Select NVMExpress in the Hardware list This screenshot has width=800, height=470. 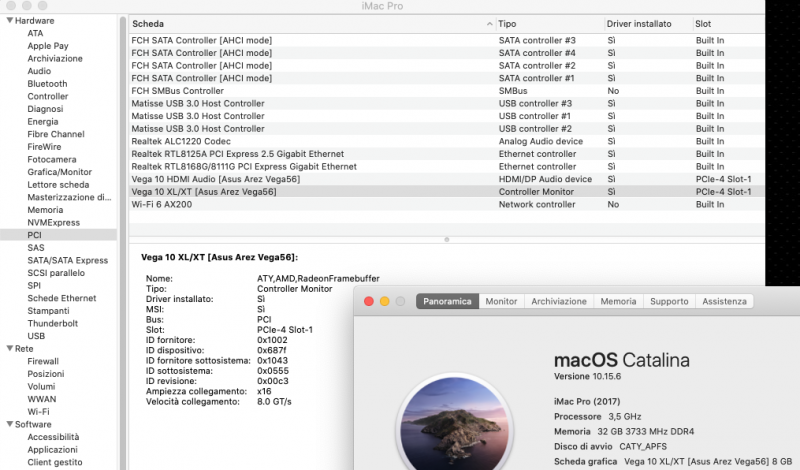(x=54, y=222)
